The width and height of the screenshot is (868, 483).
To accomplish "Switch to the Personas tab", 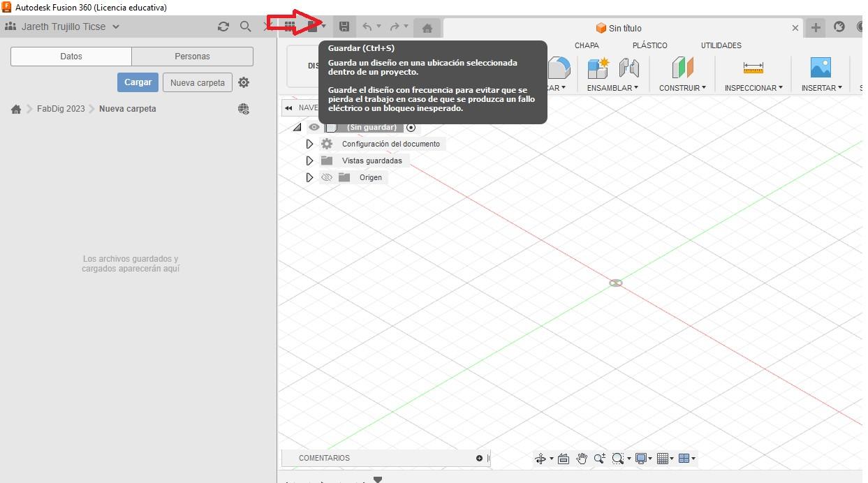I will (191, 56).
